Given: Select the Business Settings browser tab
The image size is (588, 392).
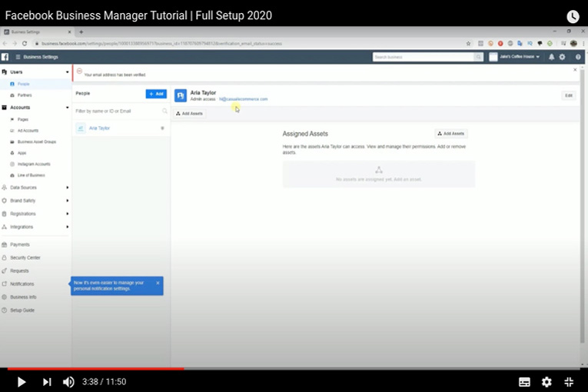Looking at the screenshot, I should pyautogui.click(x=37, y=32).
